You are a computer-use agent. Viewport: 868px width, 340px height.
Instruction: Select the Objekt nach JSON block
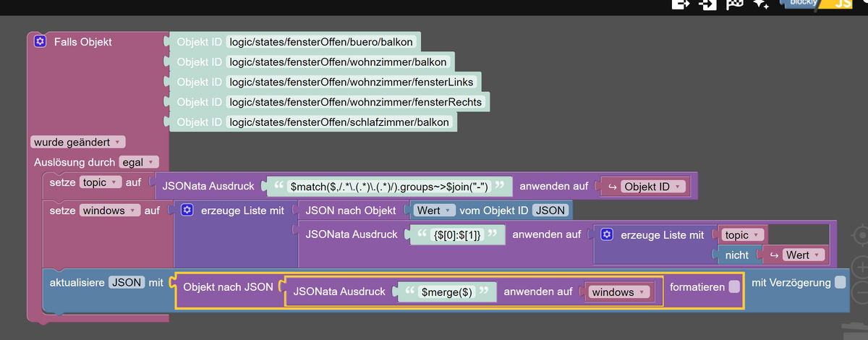tap(228, 287)
